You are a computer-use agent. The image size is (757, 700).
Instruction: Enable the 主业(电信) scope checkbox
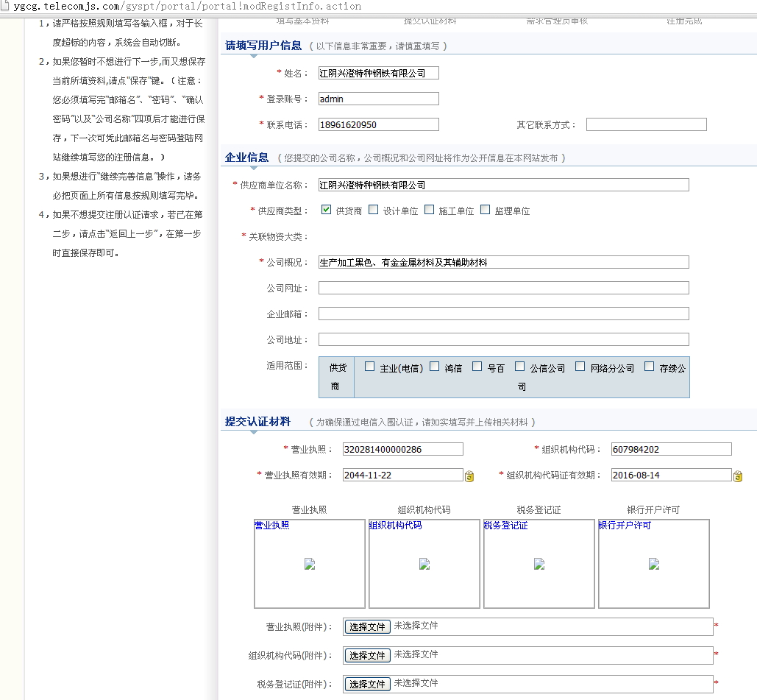click(x=370, y=366)
